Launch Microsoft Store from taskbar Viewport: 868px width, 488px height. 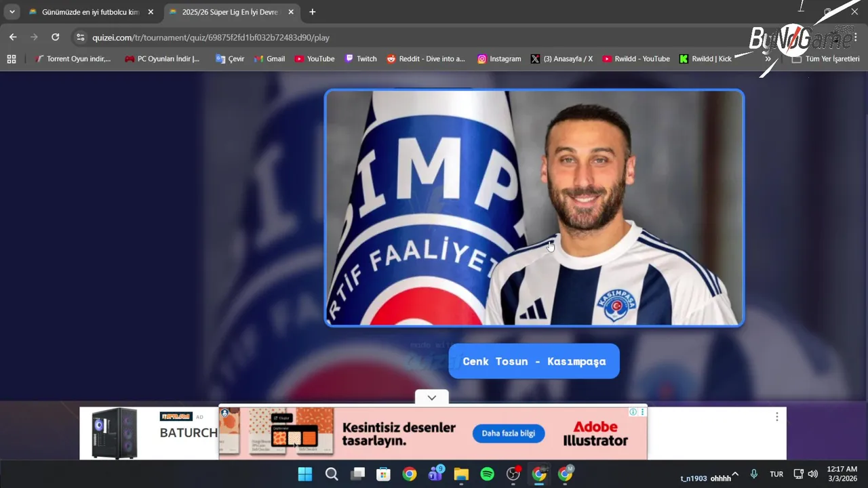tap(383, 474)
